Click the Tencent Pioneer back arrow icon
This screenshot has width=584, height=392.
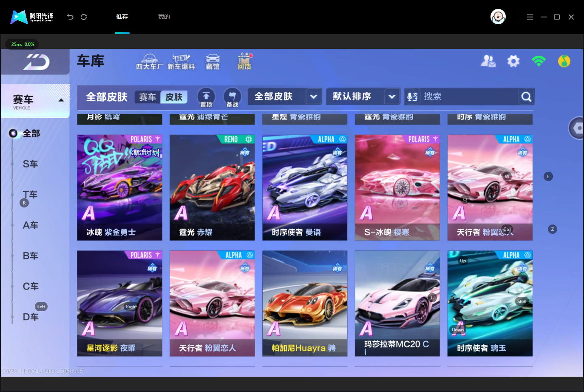[x=70, y=17]
